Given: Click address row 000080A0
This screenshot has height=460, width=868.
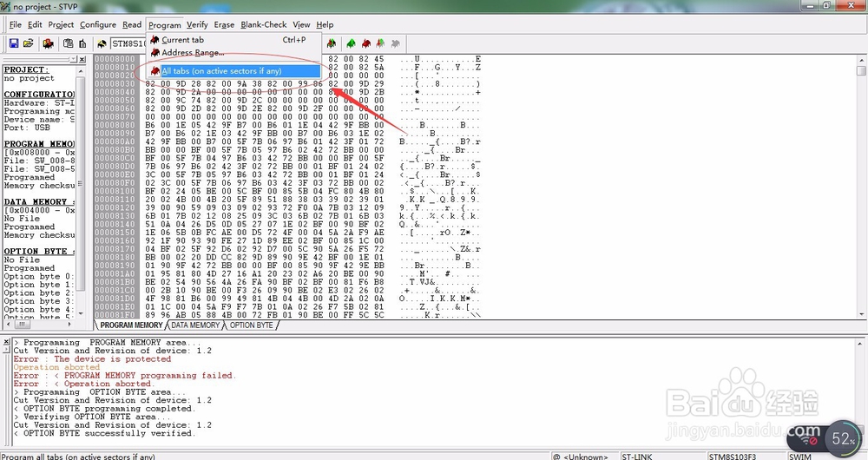Looking at the screenshot, I should pyautogui.click(x=115, y=141).
